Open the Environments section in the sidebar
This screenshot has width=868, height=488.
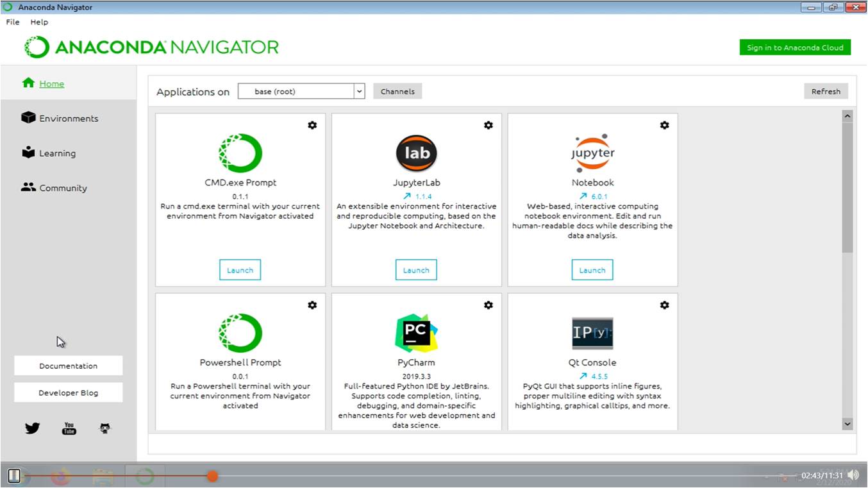coord(69,118)
